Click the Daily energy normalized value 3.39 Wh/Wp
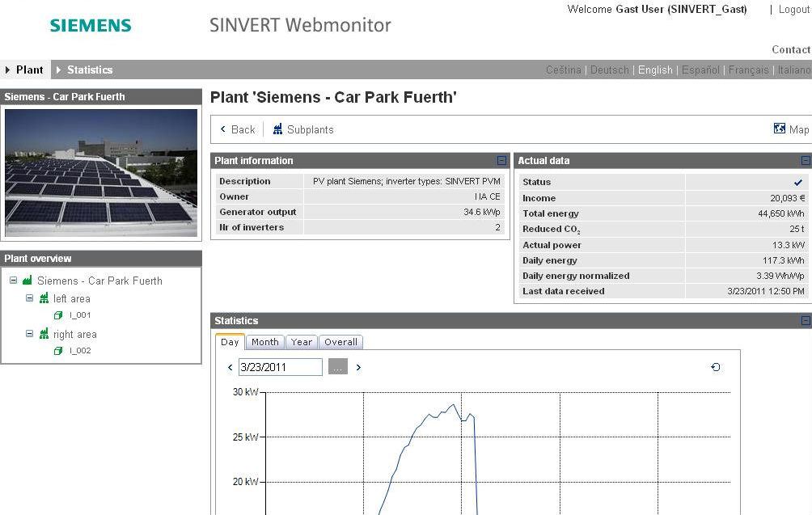 click(x=780, y=276)
